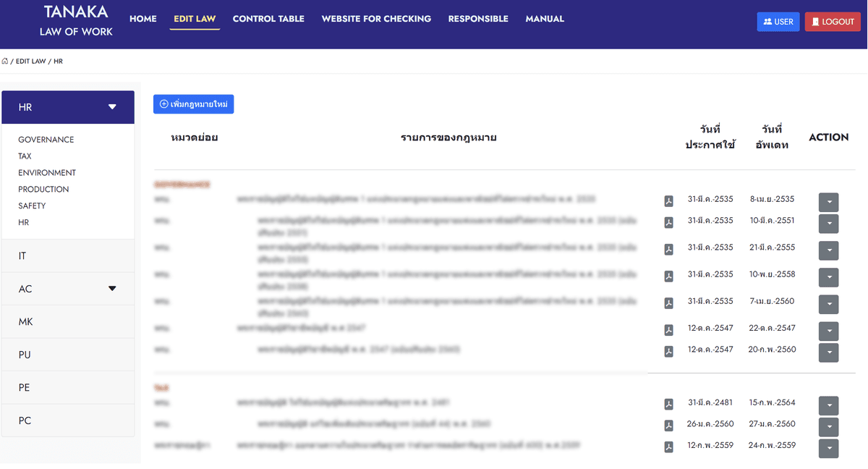868x469 pixels.
Task: Open the PDF for the row updated 21-มี.ค.-2555
Action: (669, 250)
